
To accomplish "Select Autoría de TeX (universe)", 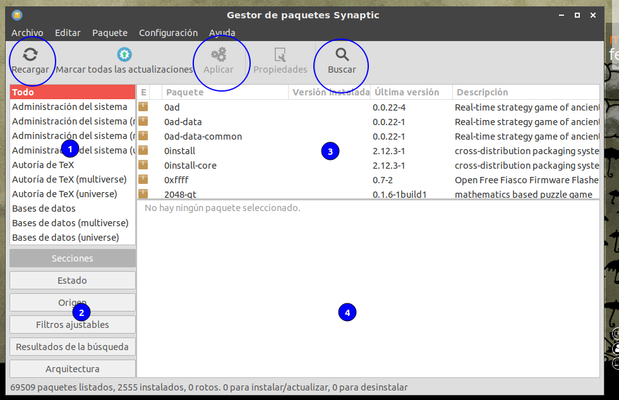I will [x=73, y=194].
